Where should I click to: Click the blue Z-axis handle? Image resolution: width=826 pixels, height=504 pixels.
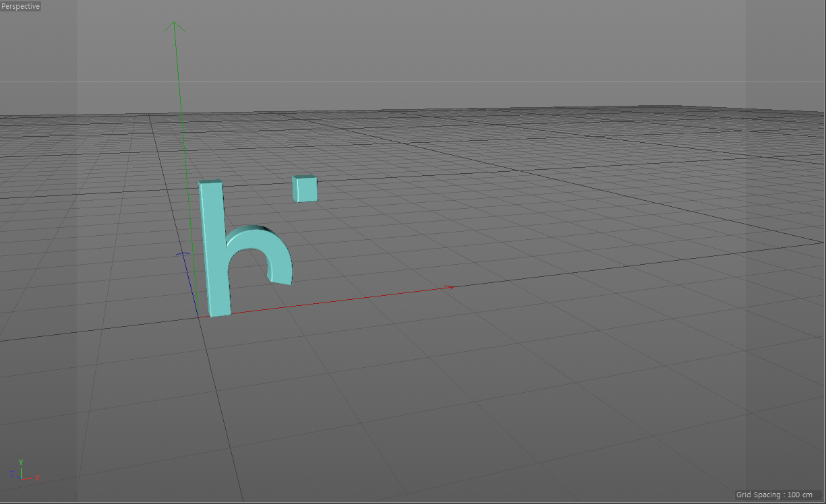tap(183, 255)
